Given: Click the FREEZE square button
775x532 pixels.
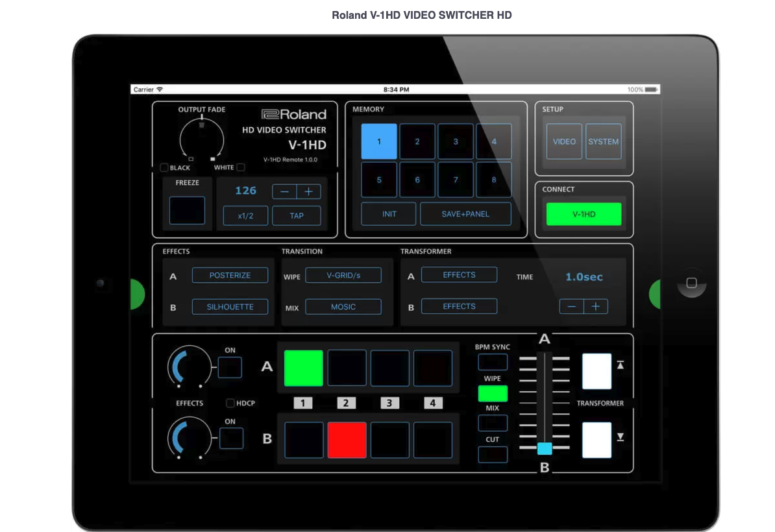Looking at the screenshot, I should click(187, 210).
